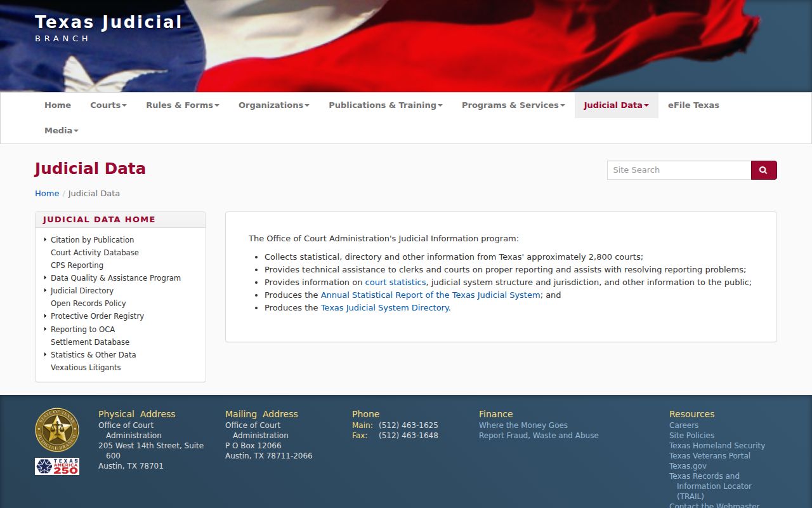
Task: Click the State of Texas Judicial Branch seal
Action: tap(57, 430)
